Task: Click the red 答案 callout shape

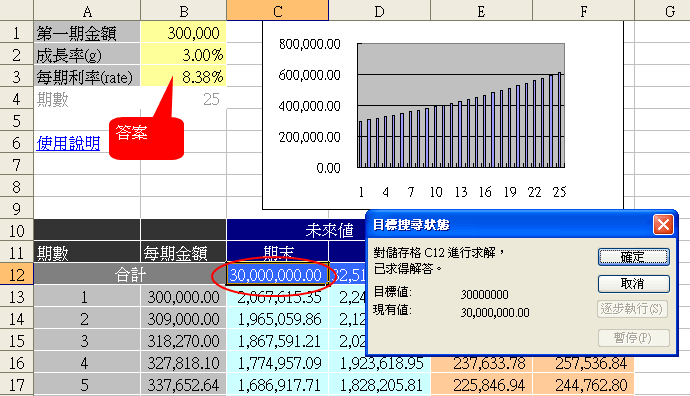Action: tap(146, 138)
